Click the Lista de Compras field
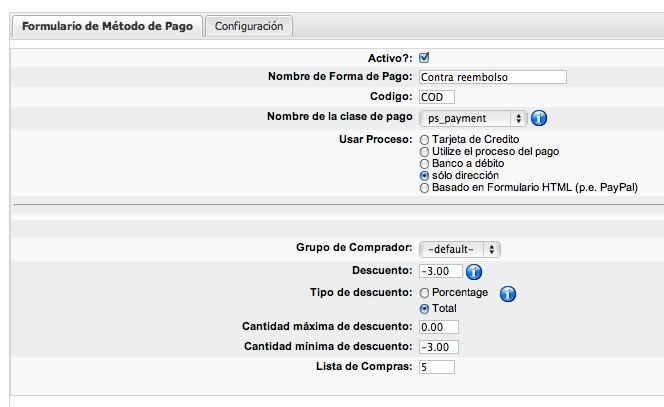 437,367
